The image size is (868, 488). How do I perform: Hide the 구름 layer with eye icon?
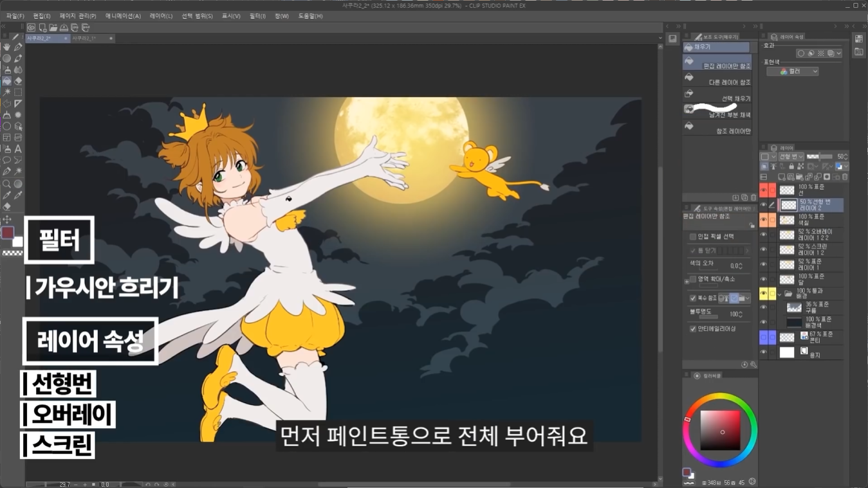pos(763,307)
